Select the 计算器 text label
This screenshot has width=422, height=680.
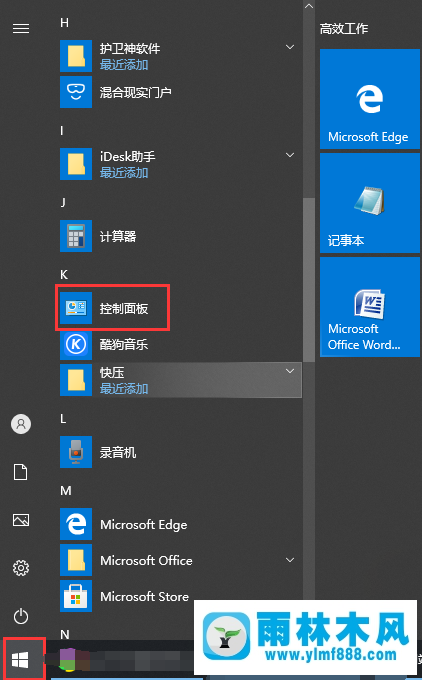pos(118,236)
